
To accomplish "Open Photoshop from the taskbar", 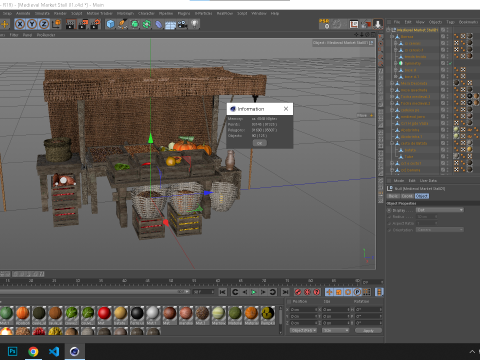I will click(12, 351).
